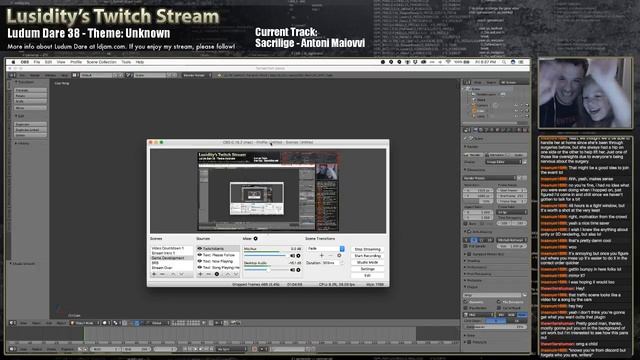The height and width of the screenshot is (360, 640).
Task: Open the Render Presets dropdown in Dimensions
Action: click(x=490, y=178)
